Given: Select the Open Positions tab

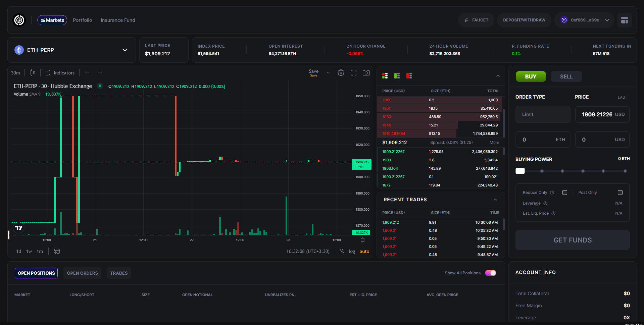Looking at the screenshot, I should (36, 273).
